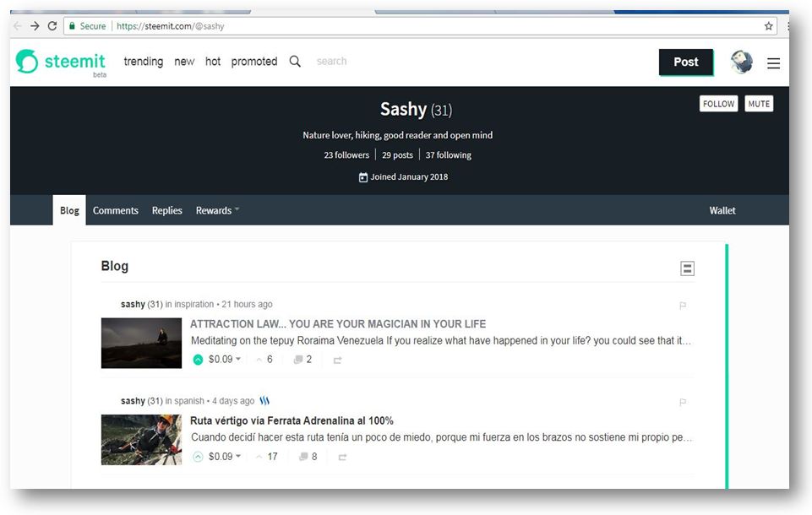812x515 pixels.
Task: Click sashy author name on 4 days ago post
Action: pyautogui.click(x=133, y=401)
